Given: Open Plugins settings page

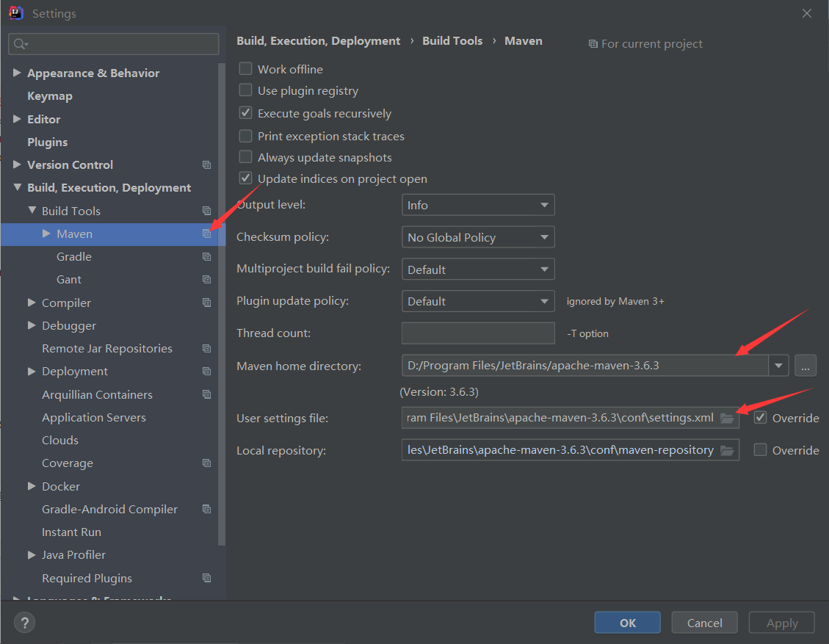Looking at the screenshot, I should 48,142.
